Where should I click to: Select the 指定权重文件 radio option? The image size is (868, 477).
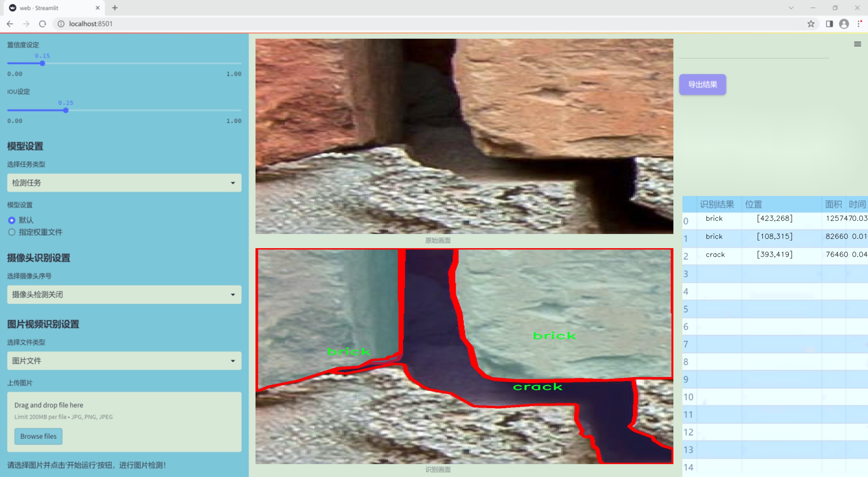[12, 232]
